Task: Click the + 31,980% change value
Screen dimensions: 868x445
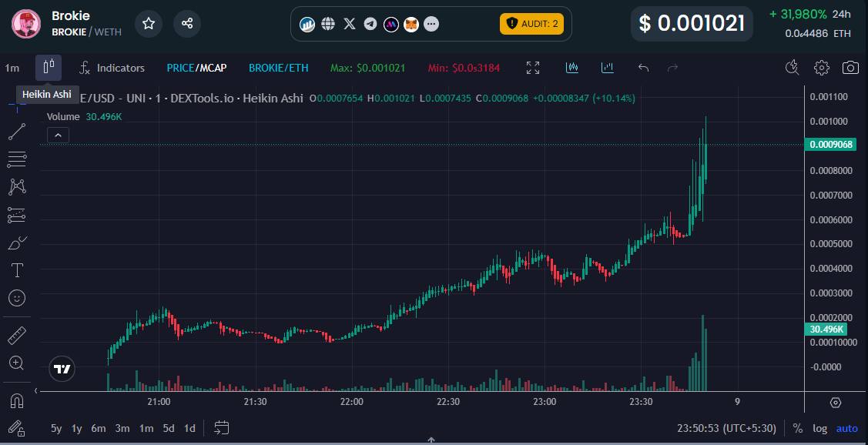Action: click(798, 14)
